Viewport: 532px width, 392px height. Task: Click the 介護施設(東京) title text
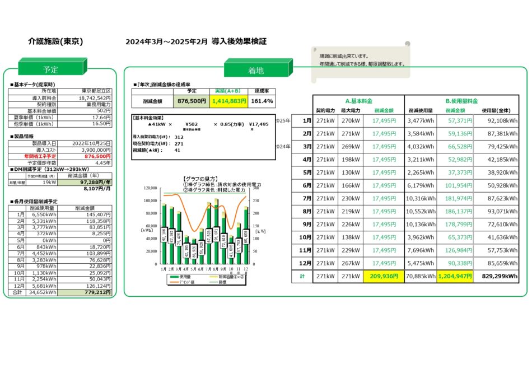(x=56, y=41)
